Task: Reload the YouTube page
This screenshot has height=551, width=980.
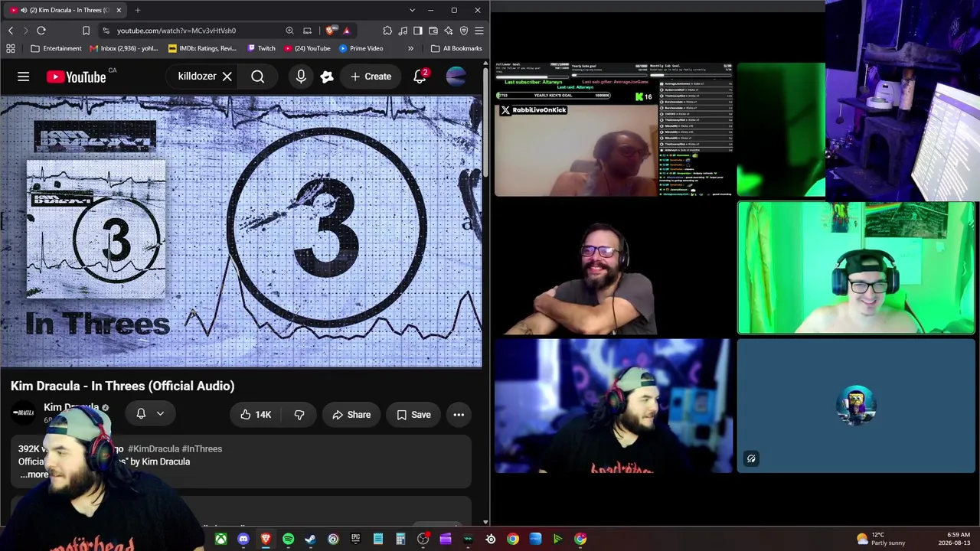Action: point(41,31)
